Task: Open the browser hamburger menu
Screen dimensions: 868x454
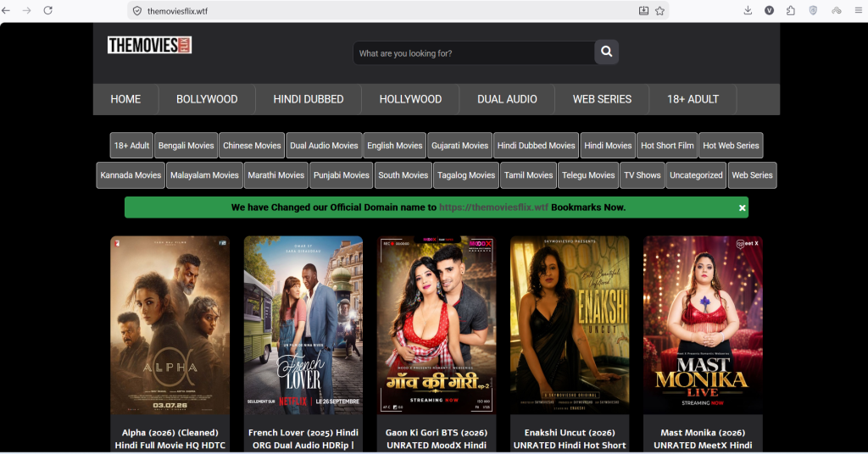Action: click(859, 10)
